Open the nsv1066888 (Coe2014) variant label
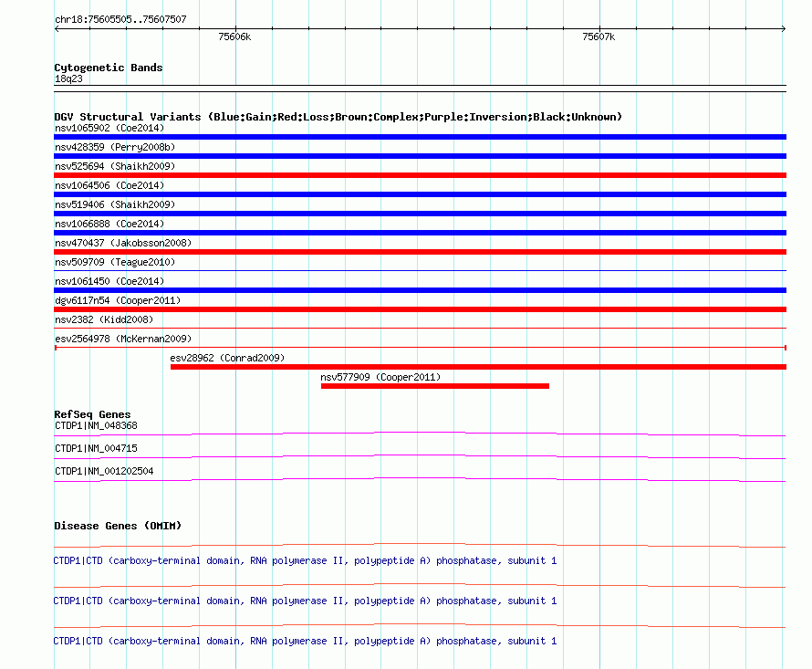812x669 pixels. pos(109,224)
